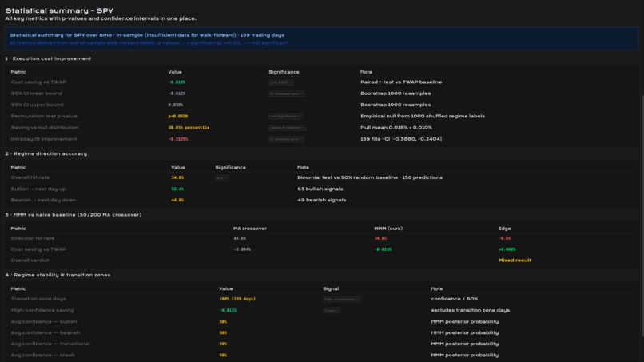Click the '30.8th percentile' value
The width and height of the screenshot is (644, 362).
tap(189, 128)
